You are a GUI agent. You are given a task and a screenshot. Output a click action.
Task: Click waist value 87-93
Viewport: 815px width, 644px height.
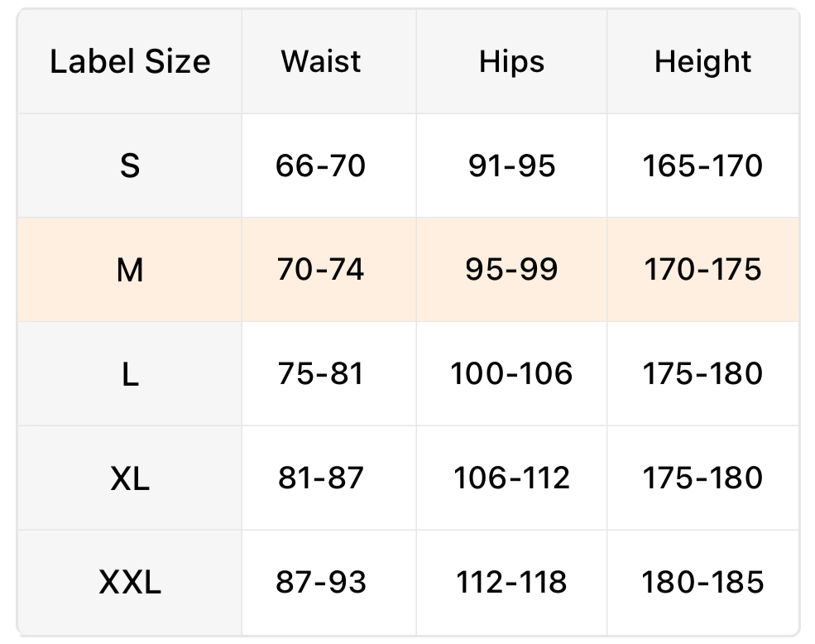tap(321, 583)
